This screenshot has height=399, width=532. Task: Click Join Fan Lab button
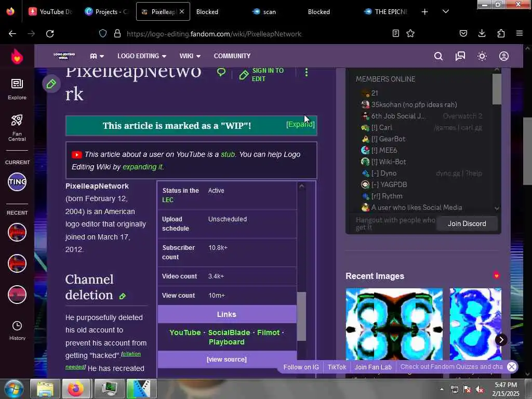click(373, 367)
